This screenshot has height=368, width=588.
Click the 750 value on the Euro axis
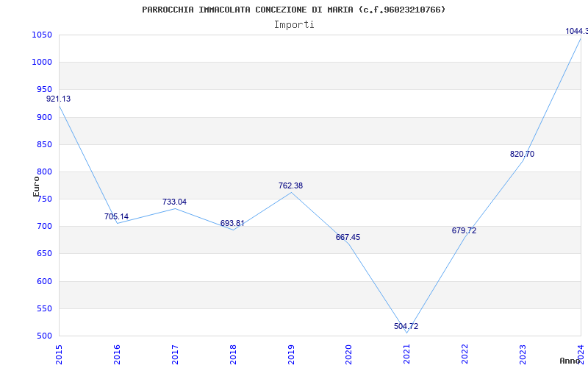44,199
